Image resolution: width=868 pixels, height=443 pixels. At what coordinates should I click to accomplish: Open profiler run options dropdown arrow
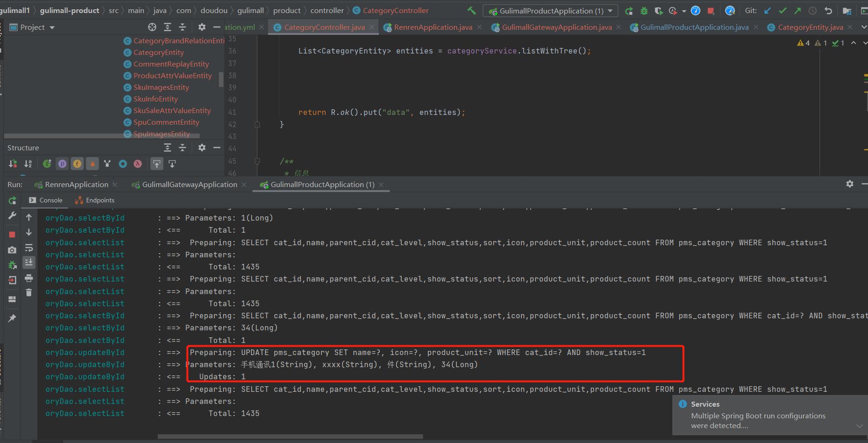(684, 11)
